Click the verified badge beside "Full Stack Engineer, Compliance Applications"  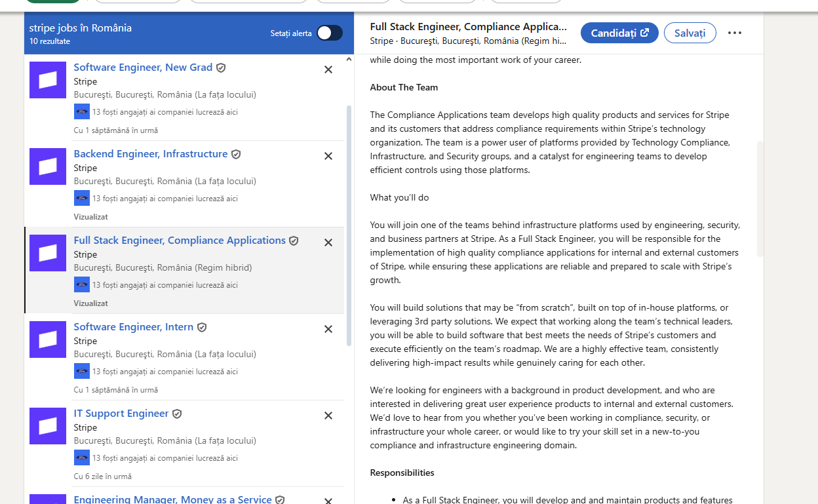point(294,240)
